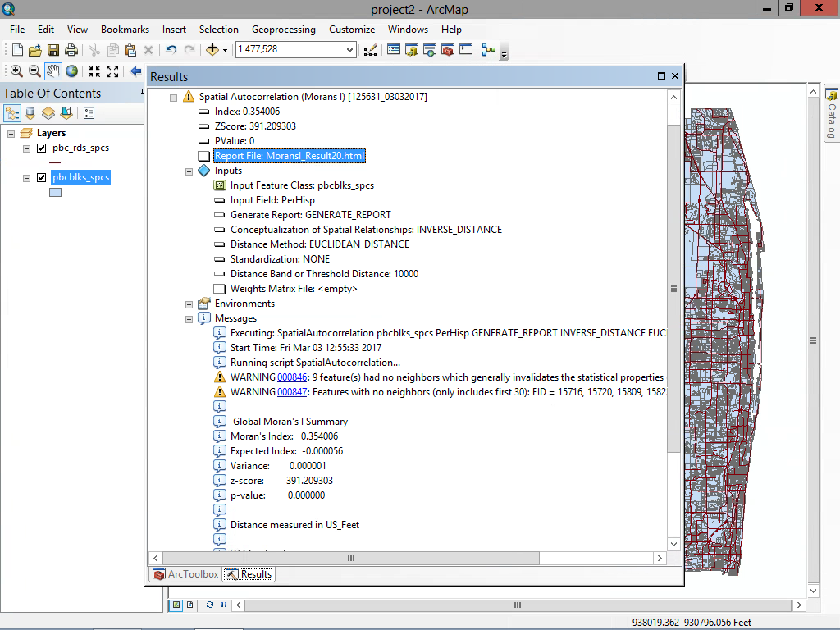The height and width of the screenshot is (630, 840).
Task: Open the Add Data dropdown arrow
Action: coord(225,50)
